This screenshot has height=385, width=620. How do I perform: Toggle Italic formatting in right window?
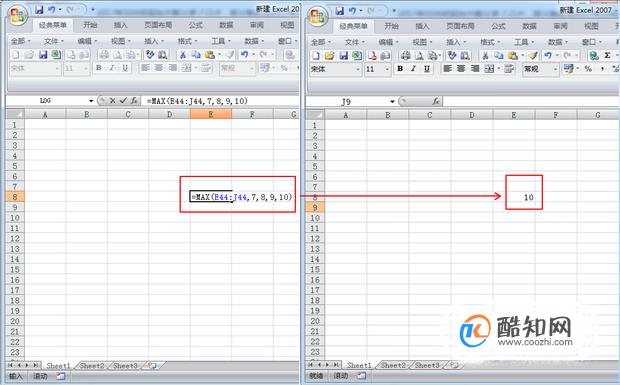point(414,69)
